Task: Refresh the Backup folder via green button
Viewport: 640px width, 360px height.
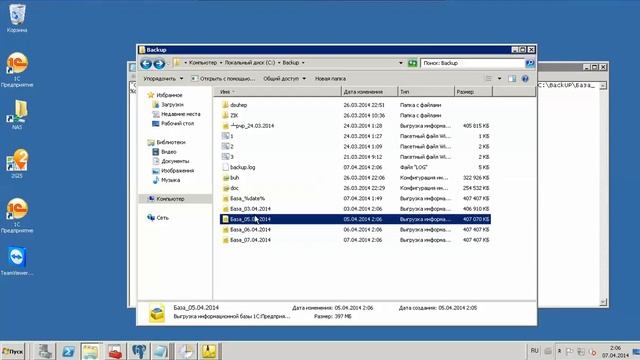Action: pyautogui.click(x=412, y=63)
